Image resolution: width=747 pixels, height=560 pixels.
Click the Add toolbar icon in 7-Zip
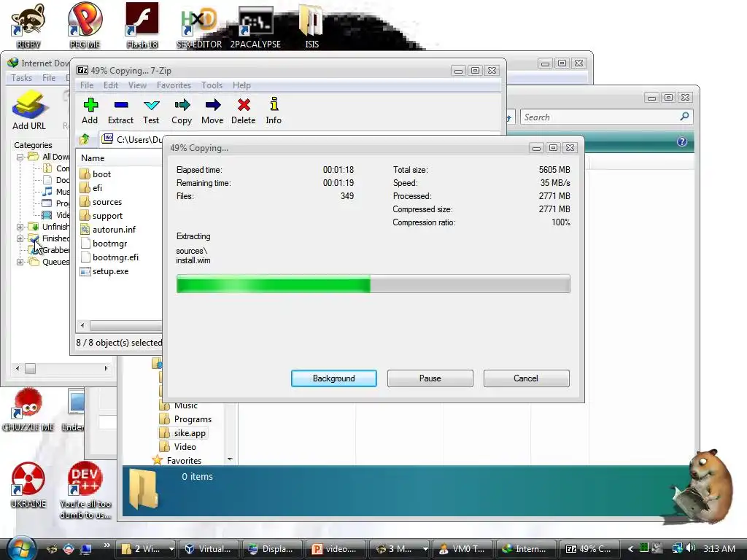90,111
